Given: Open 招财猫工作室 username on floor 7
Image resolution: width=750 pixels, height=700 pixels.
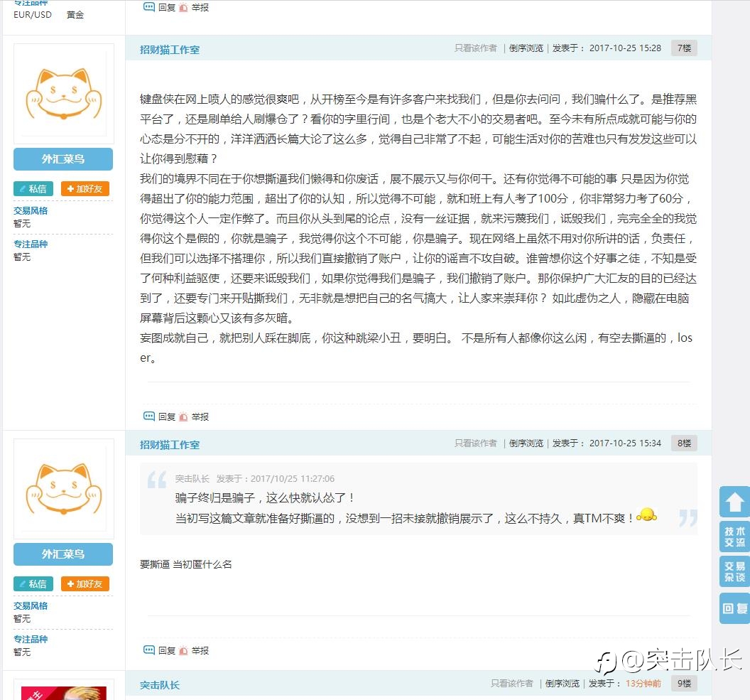Looking at the screenshot, I should coord(169,49).
